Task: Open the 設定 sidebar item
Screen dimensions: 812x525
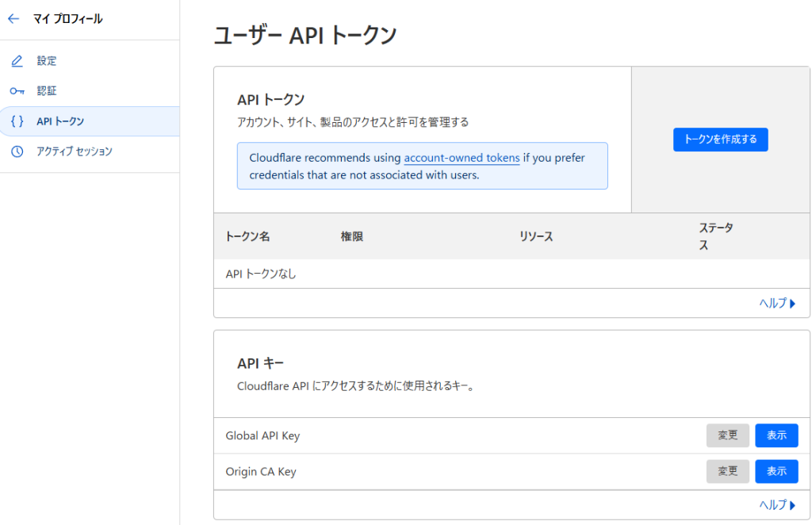Action: pos(90,61)
